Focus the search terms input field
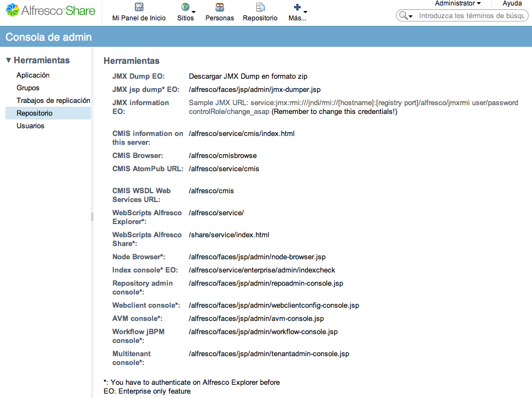This screenshot has height=398, width=532. 471,15
